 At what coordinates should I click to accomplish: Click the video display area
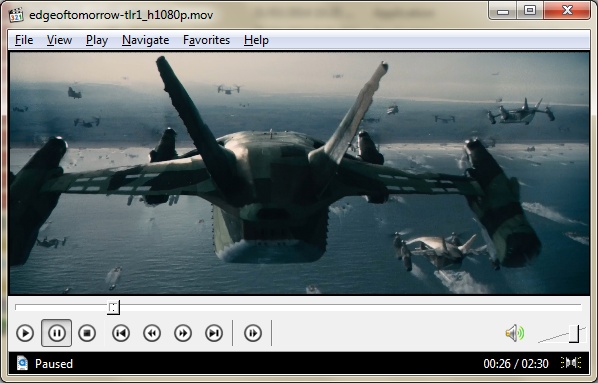point(299,173)
